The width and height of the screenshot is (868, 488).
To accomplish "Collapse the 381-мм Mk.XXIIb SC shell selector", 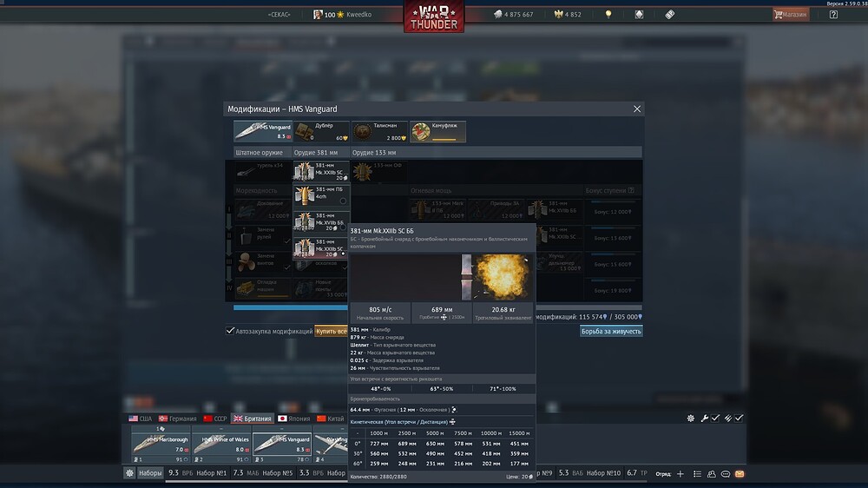I will pos(321,171).
